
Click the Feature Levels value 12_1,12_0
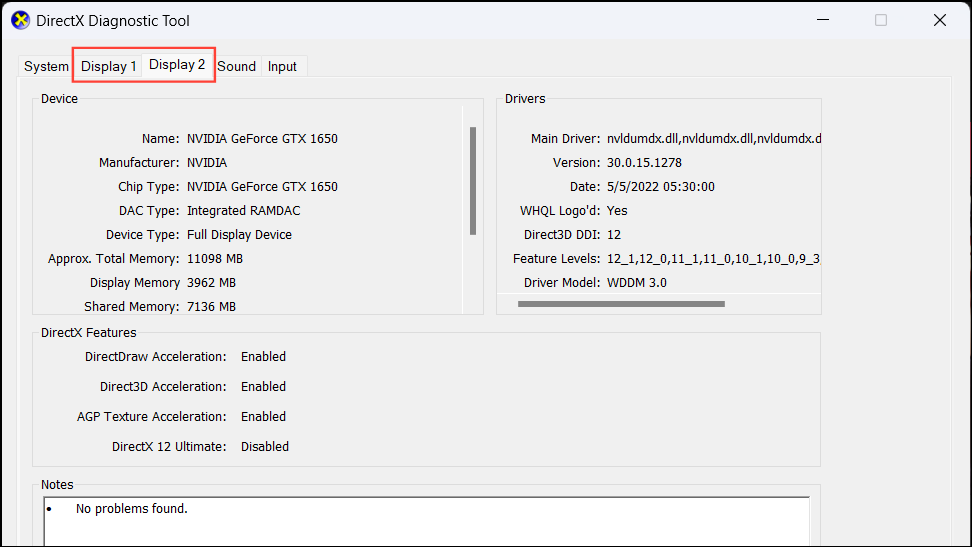[714, 259]
